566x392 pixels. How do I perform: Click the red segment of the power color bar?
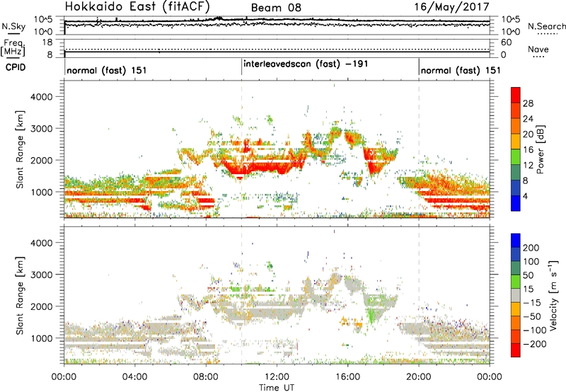coord(516,96)
